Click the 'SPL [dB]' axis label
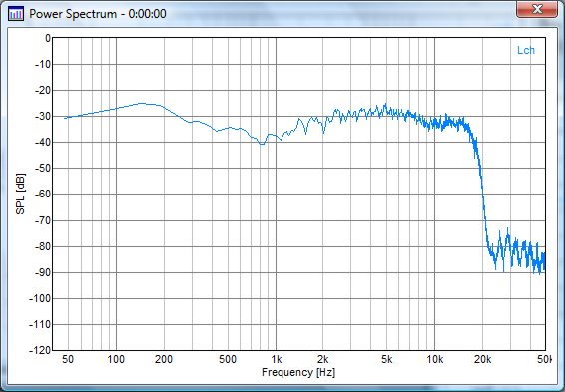 21,195
